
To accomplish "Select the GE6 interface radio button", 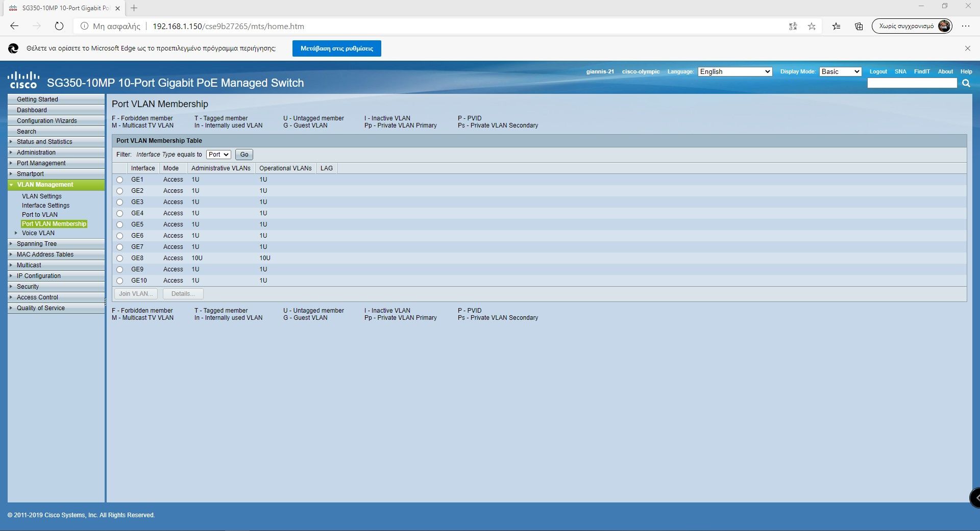I will [120, 236].
